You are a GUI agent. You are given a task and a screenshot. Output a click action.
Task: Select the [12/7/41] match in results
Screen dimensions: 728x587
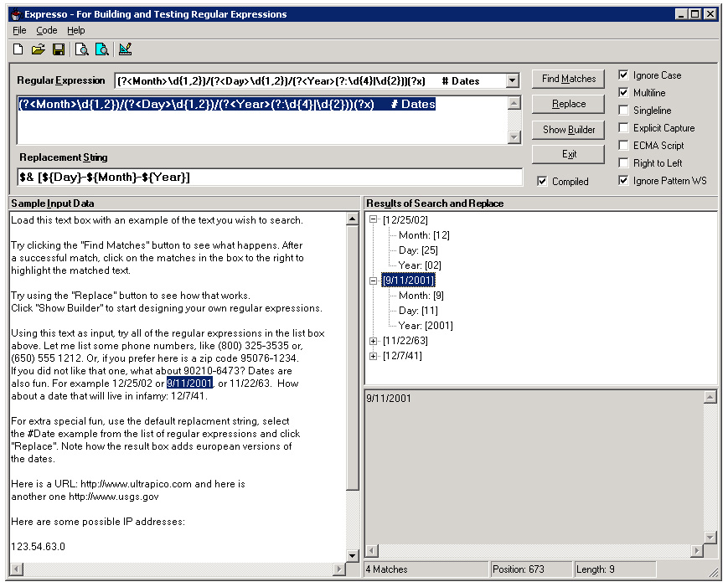click(402, 356)
